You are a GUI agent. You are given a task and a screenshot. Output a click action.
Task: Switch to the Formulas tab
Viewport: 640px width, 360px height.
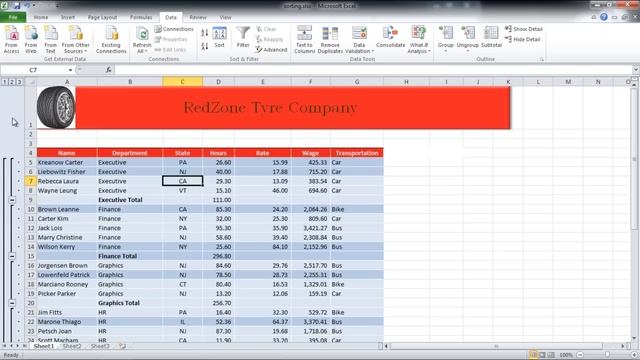tap(141, 17)
